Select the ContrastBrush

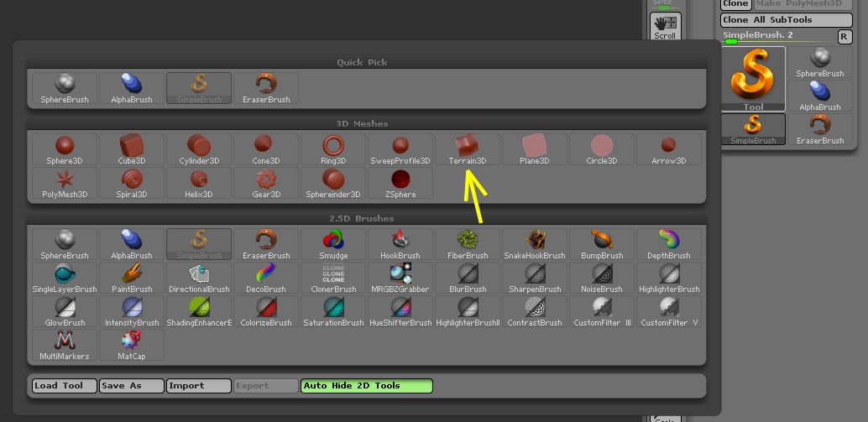(535, 312)
